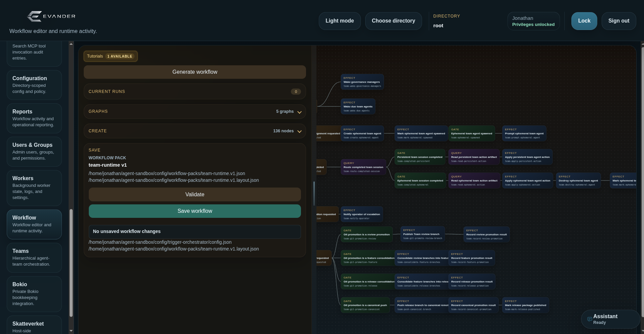Open Tutorials 1 available badge
This screenshot has width=644, height=334.
tap(111, 56)
